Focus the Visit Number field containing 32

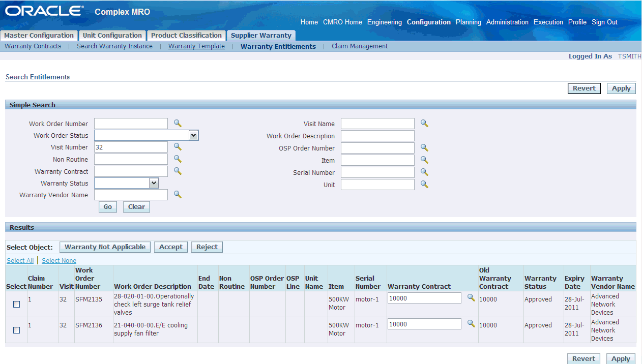(x=131, y=147)
